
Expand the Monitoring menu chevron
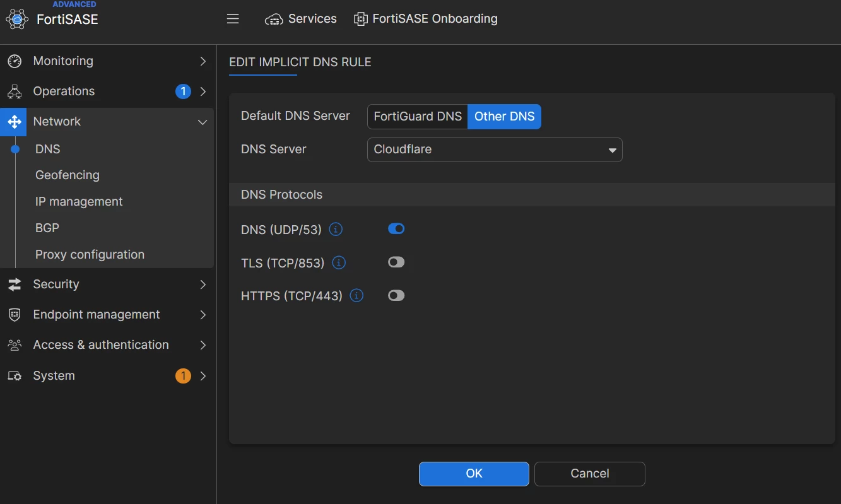pyautogui.click(x=203, y=61)
